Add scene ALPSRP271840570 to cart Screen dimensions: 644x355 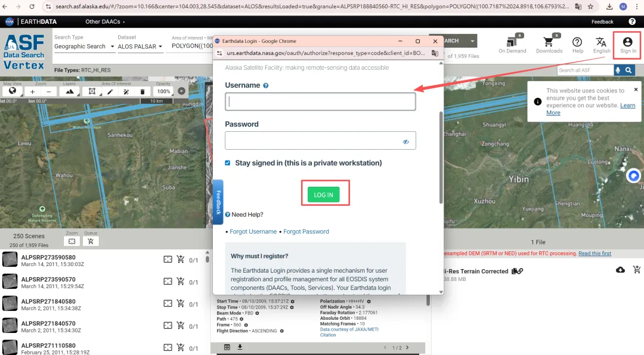click(x=180, y=325)
